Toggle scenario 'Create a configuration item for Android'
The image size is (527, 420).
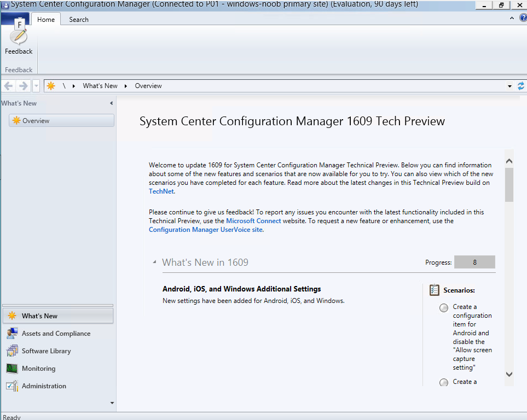click(x=444, y=308)
